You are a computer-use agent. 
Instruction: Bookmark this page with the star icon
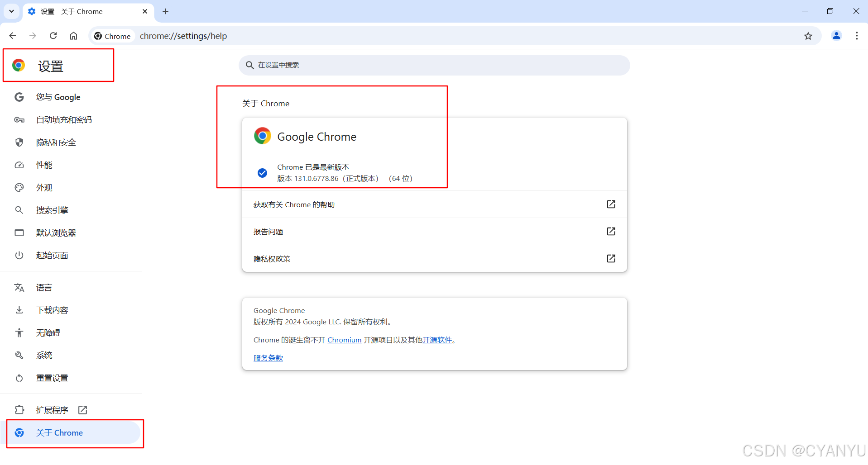pos(808,36)
